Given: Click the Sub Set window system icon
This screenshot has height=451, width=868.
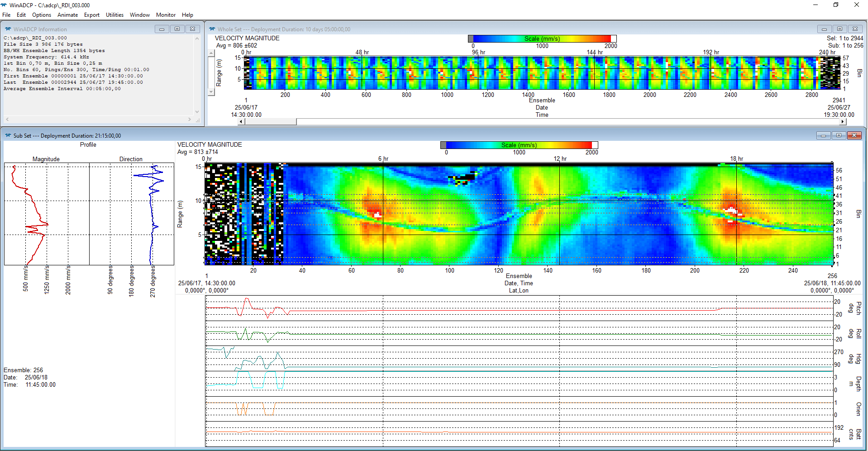Looking at the screenshot, I should 8,135.
